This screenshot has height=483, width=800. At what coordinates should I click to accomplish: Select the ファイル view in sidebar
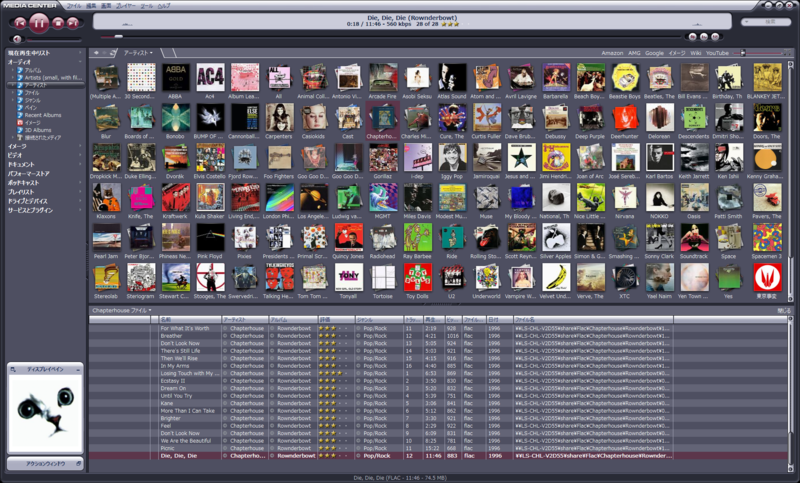(32, 93)
